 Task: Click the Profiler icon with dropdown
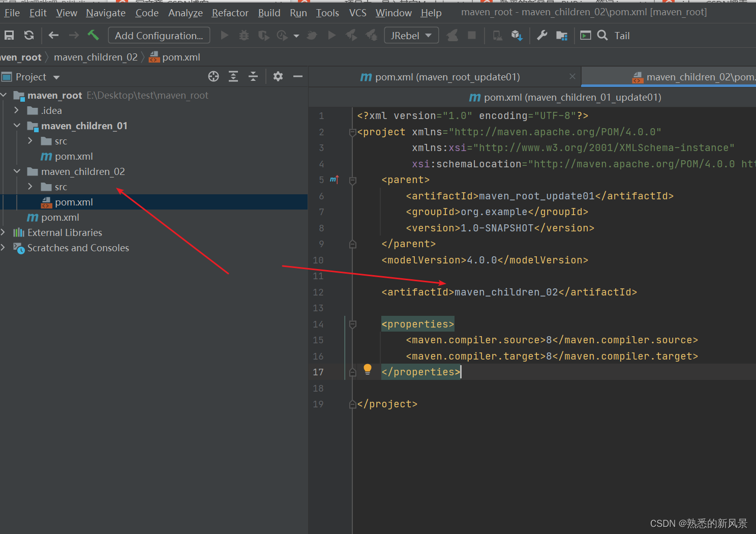[287, 35]
